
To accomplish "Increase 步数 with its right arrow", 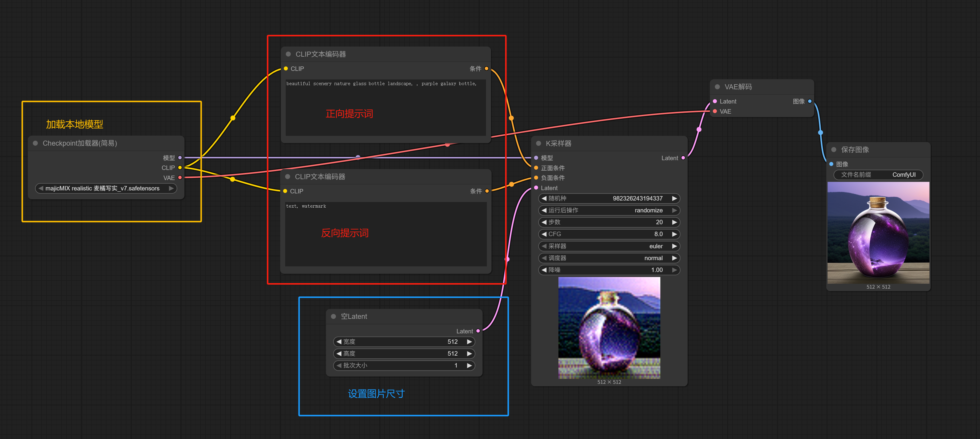I will coord(674,222).
